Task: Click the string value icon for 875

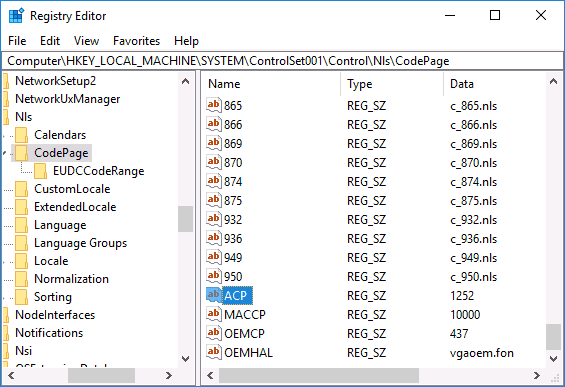Action: coord(213,200)
